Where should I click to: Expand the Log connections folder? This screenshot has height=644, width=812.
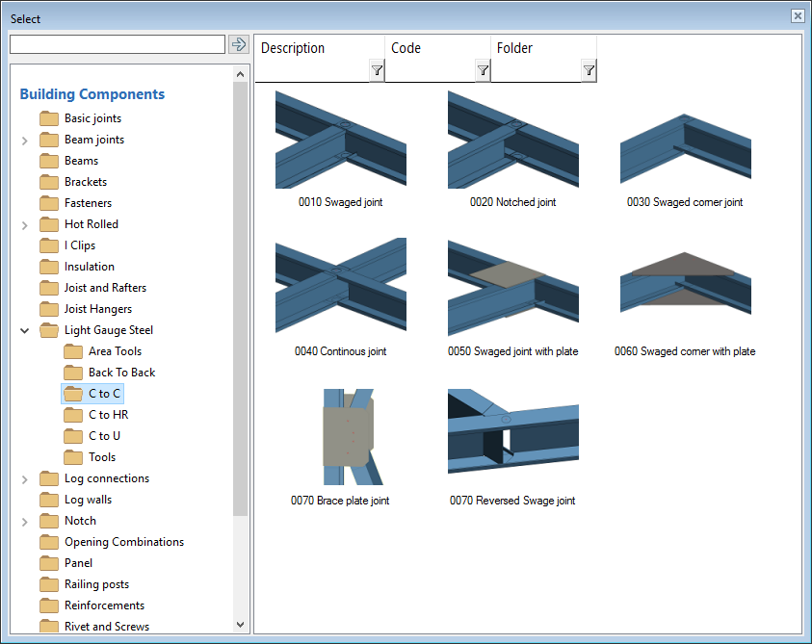24,478
